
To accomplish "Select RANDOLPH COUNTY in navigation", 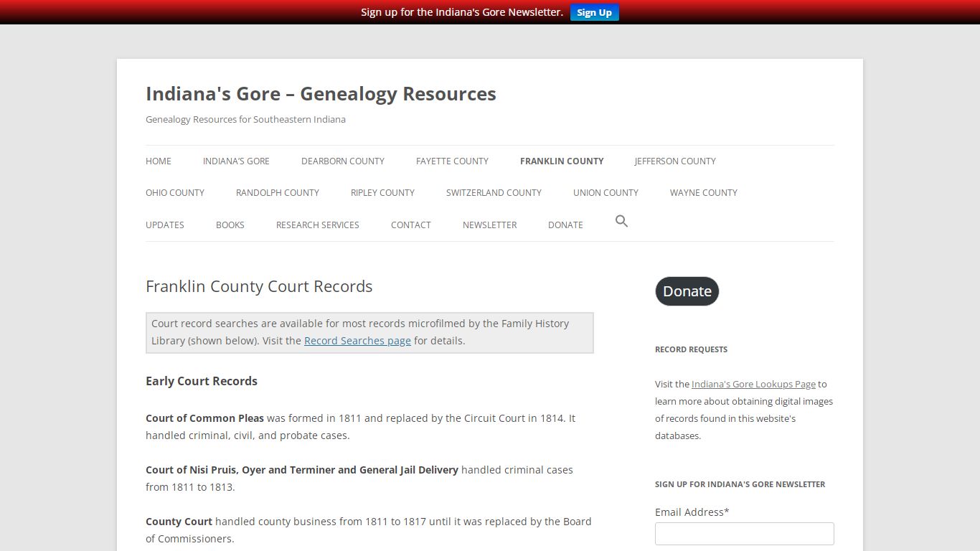I will [x=278, y=193].
